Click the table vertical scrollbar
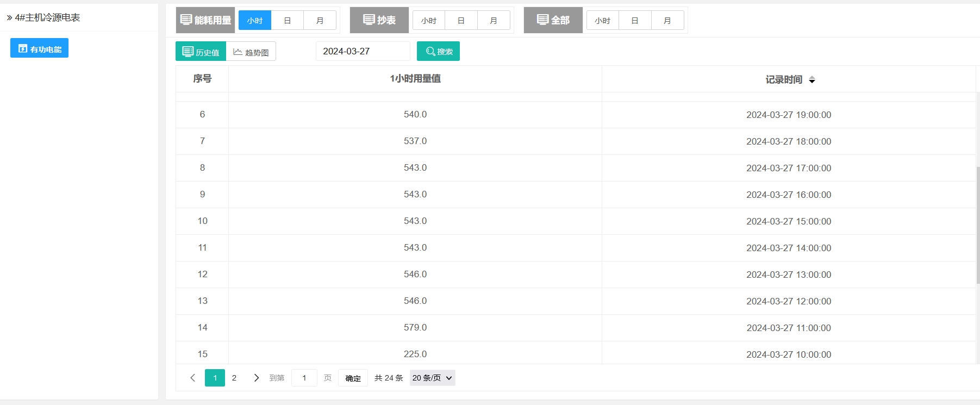Screen dimensions: 980x405 (x=978, y=226)
